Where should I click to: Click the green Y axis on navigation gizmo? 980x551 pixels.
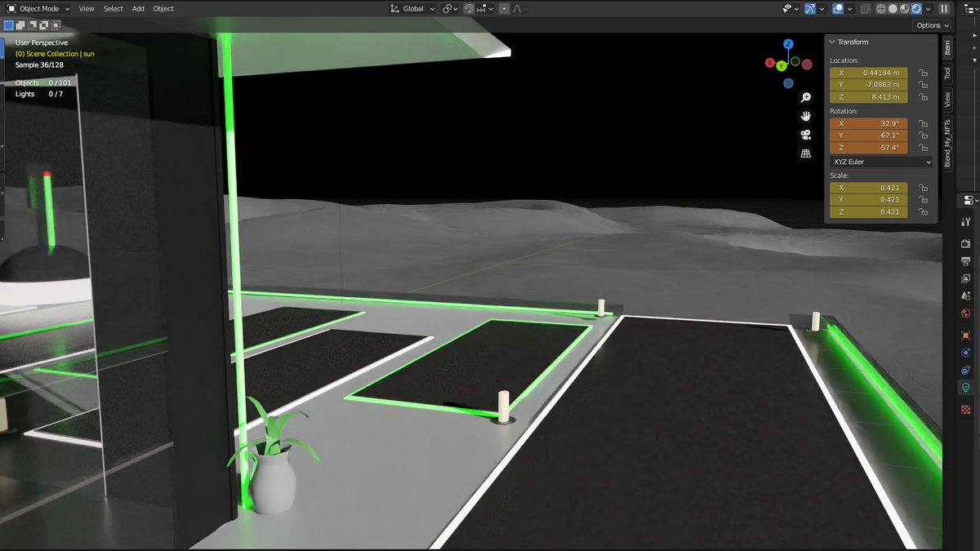click(782, 65)
